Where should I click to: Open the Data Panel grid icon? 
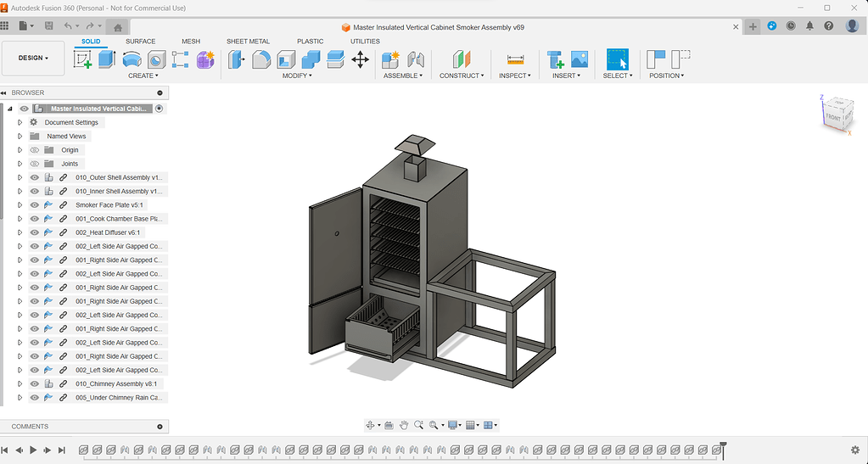(4, 25)
